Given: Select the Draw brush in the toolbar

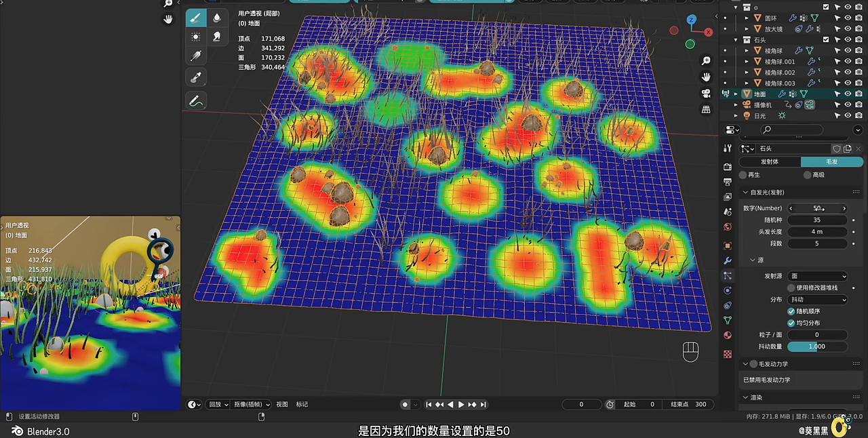Looking at the screenshot, I should coord(195,18).
